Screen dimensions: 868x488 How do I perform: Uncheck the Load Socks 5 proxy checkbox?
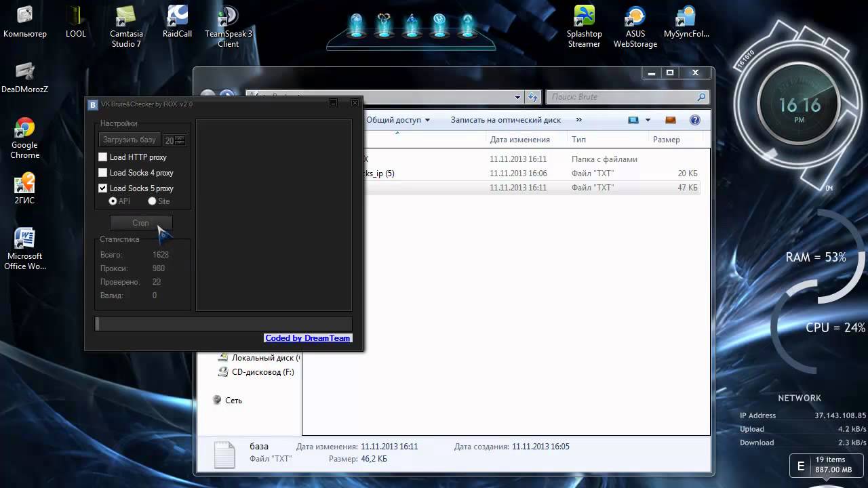point(103,188)
